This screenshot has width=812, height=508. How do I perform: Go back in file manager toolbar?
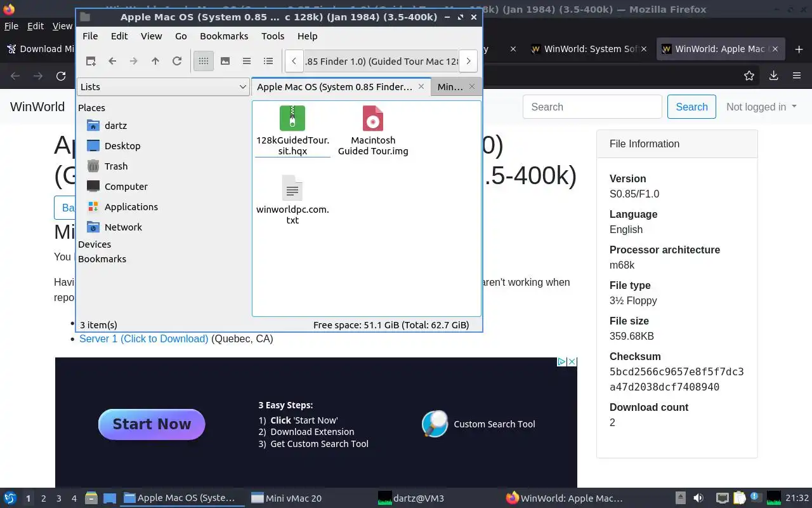point(112,61)
